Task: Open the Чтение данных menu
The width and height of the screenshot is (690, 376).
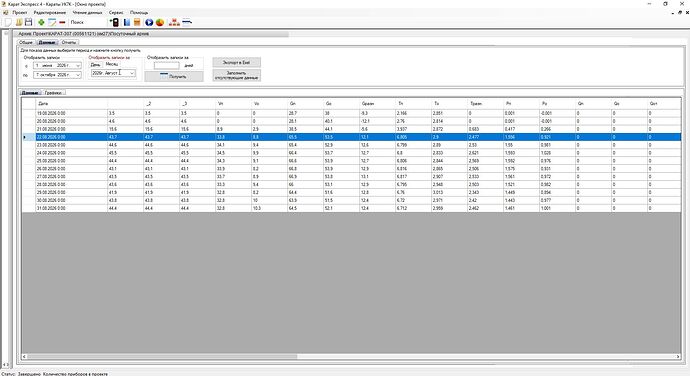Action: pyautogui.click(x=87, y=12)
